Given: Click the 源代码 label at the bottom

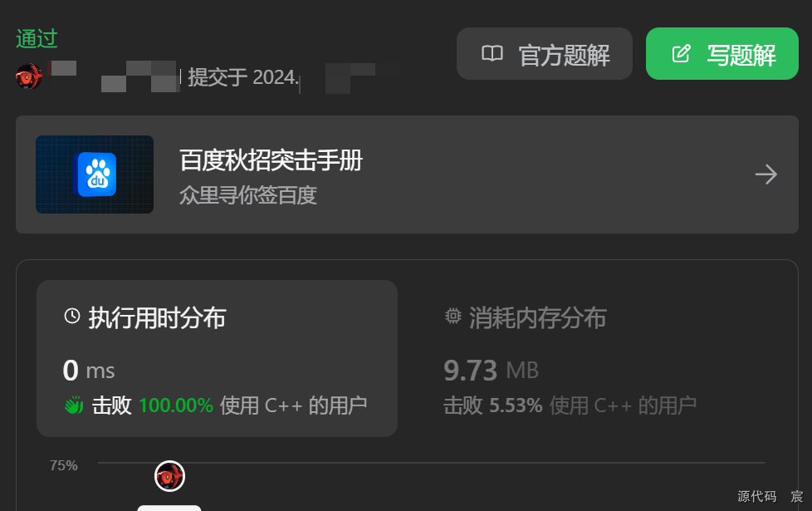Looking at the screenshot, I should pyautogui.click(x=757, y=497).
